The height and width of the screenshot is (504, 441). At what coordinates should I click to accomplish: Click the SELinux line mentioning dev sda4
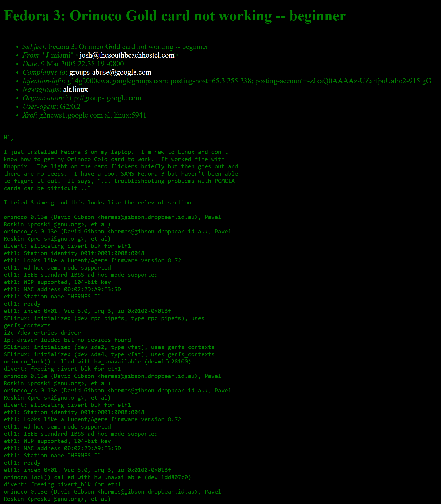point(109,354)
